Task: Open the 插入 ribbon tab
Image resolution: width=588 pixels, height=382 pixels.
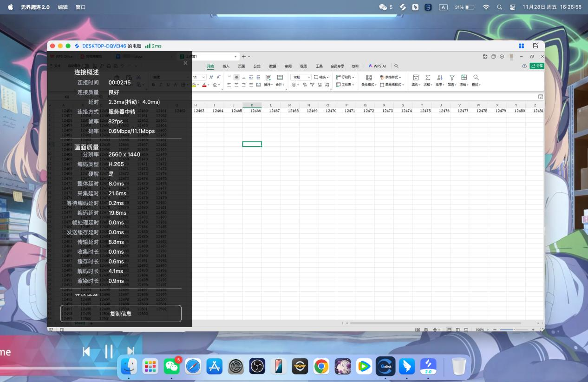Action: 226,66
